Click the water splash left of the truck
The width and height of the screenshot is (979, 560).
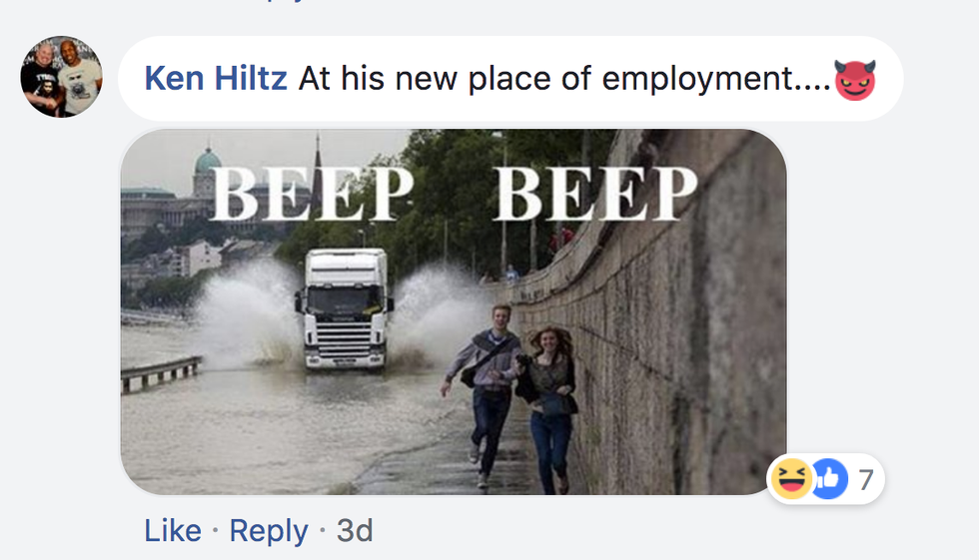(247, 314)
